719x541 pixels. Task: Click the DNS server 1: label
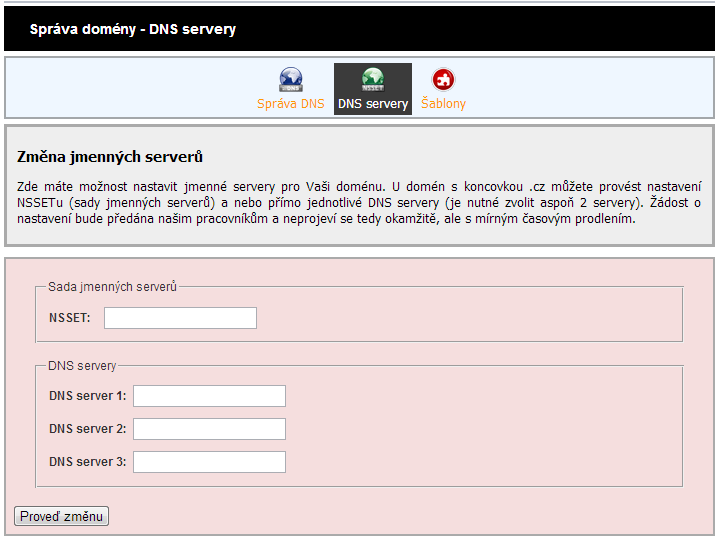(x=87, y=396)
